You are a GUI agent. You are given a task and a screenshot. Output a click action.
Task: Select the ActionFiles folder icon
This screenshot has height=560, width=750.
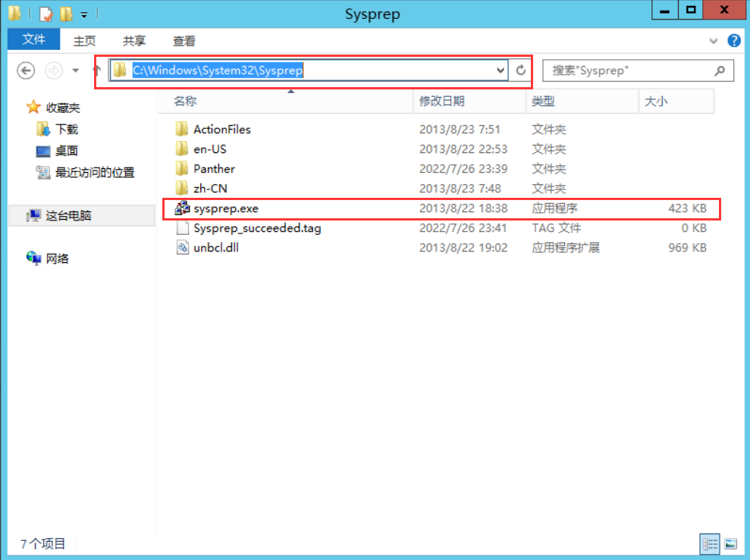tap(182, 129)
